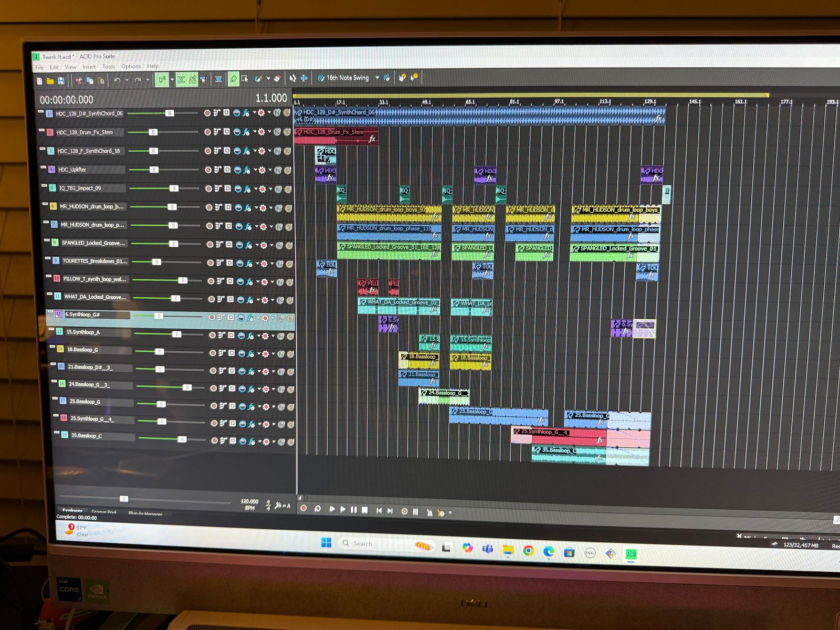Solo the HDC_128_Drum_Fx_Stem track
This screenshot has width=840, height=630.
(x=287, y=132)
